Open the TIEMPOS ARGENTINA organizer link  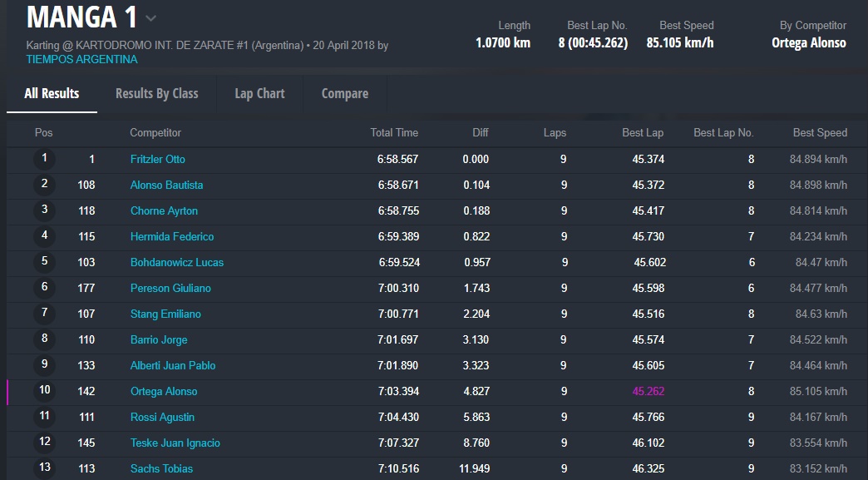point(81,59)
